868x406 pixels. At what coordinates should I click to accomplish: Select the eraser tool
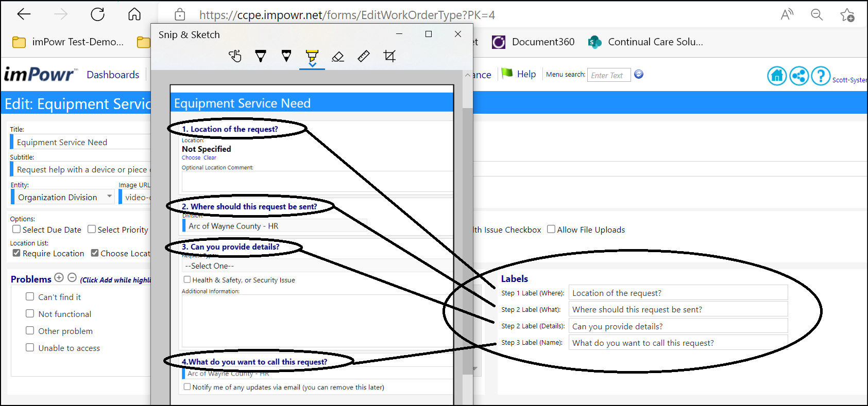point(338,56)
